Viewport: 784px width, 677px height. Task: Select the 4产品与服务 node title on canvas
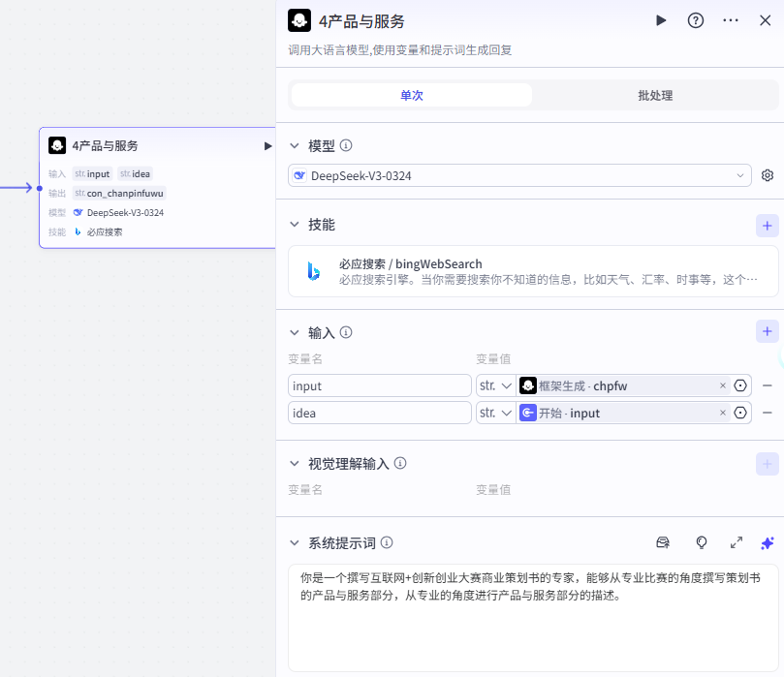[x=105, y=146]
